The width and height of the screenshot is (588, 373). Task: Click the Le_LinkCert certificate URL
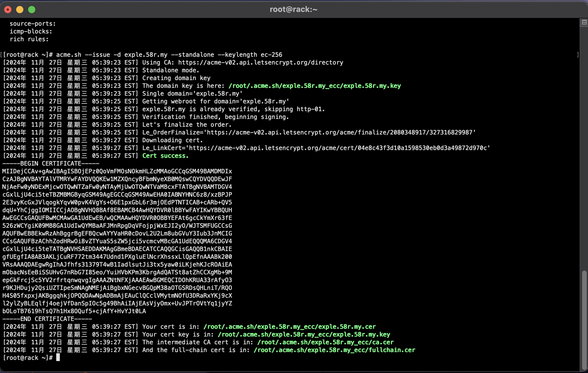click(x=338, y=148)
